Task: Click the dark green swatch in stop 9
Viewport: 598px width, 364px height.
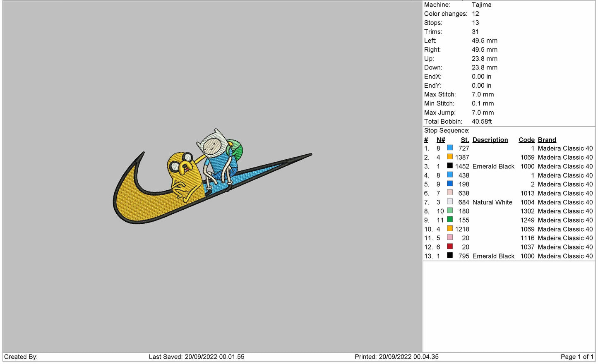Action: (450, 220)
